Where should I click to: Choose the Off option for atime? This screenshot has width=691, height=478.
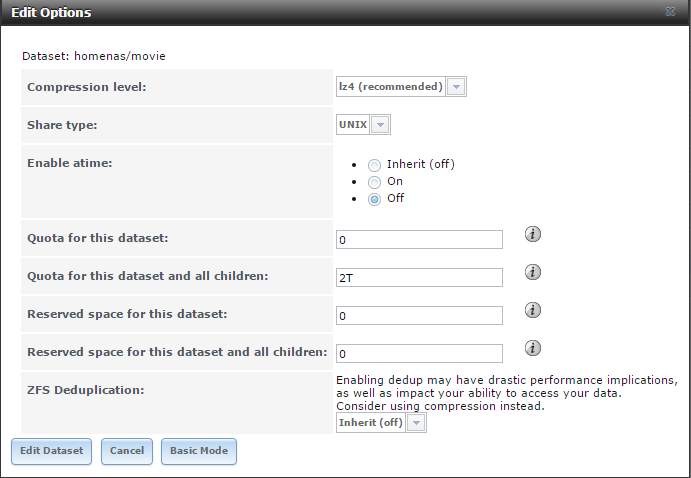[x=375, y=199]
